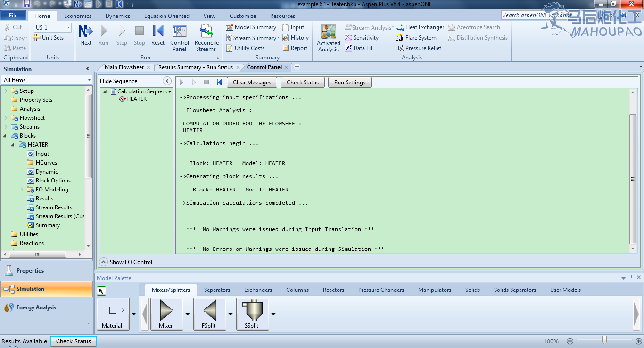Open the Main Flowsheet tab
This screenshot has height=348, width=644.
pos(124,67)
